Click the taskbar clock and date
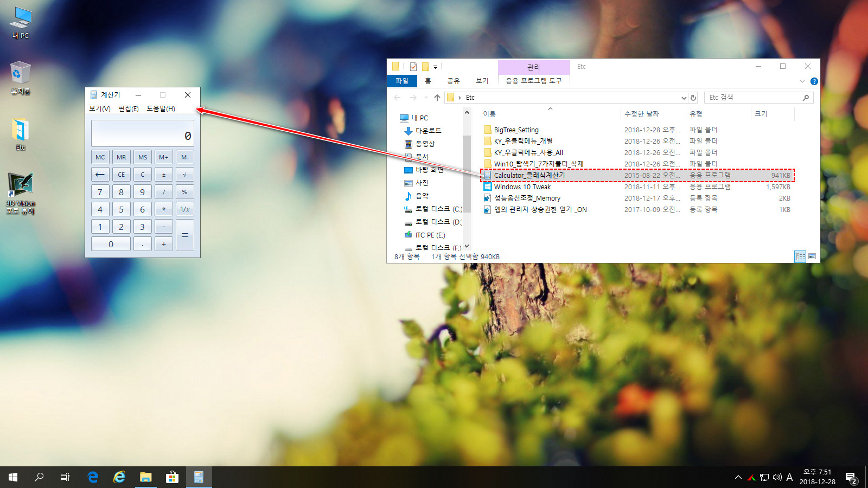The width and height of the screenshot is (868, 488). click(817, 477)
